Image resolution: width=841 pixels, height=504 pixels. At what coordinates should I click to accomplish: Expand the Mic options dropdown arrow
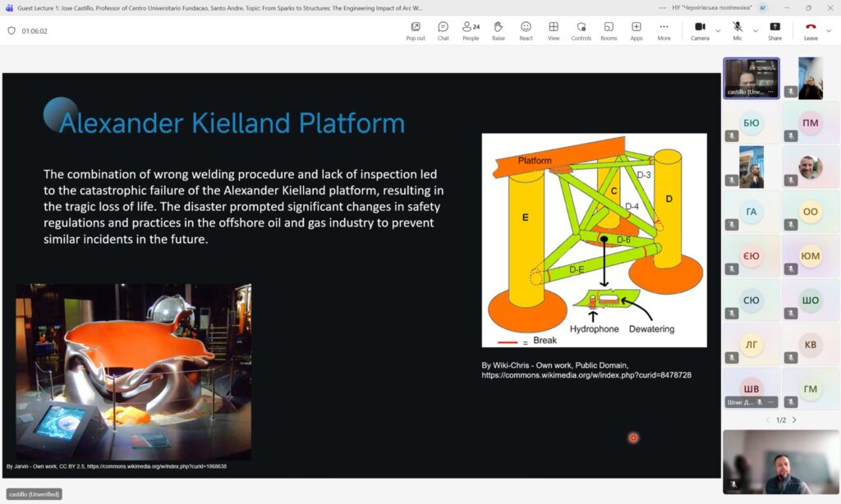pos(755,31)
